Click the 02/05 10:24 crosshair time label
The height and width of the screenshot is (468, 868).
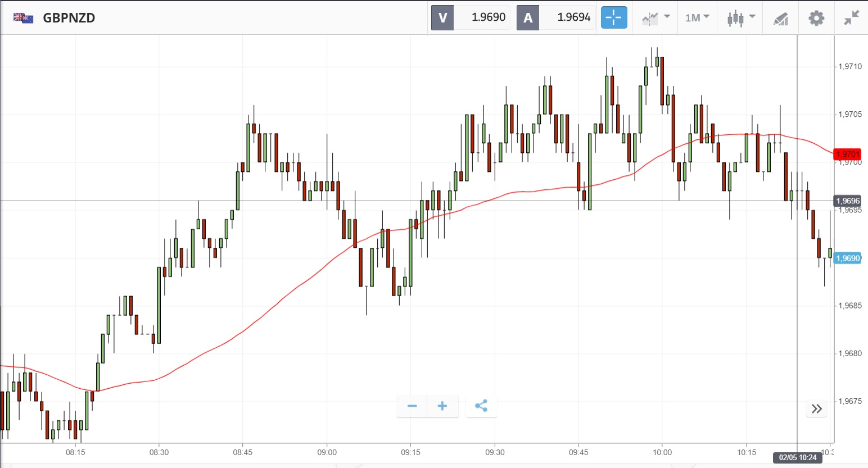tap(797, 458)
